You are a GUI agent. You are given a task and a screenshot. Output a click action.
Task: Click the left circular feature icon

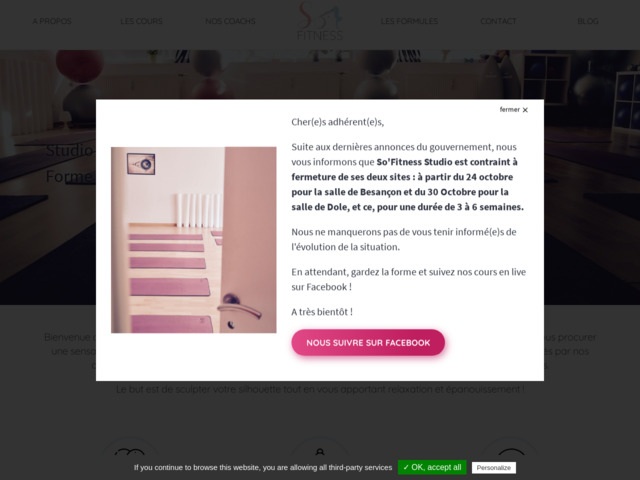(x=130, y=452)
